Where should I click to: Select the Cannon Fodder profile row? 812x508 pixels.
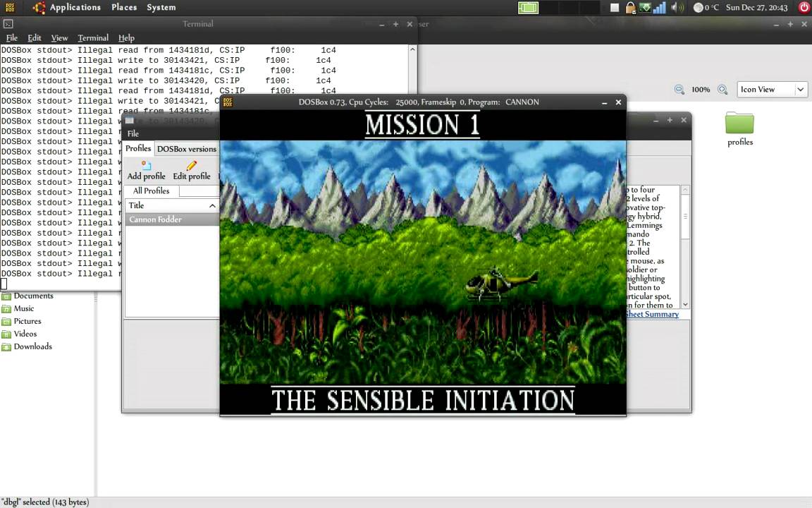click(172, 219)
